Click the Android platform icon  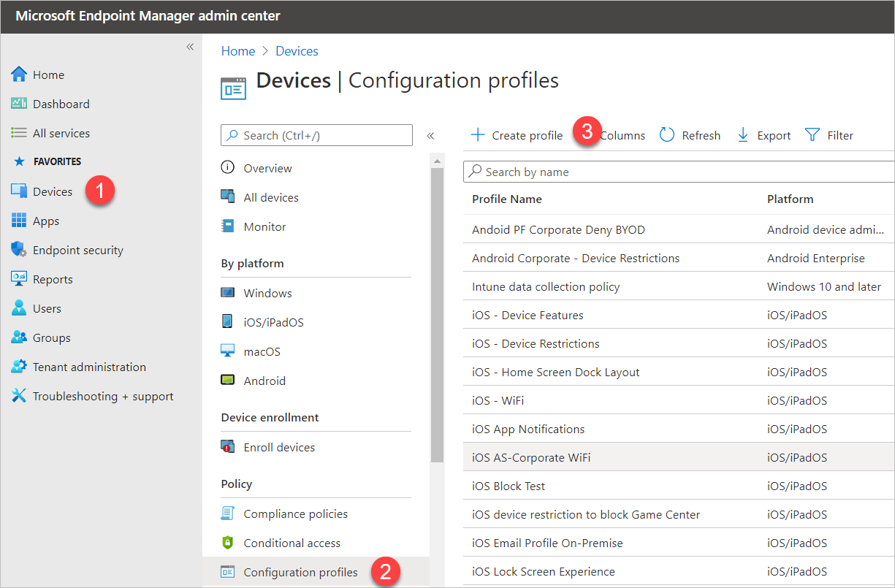point(228,381)
